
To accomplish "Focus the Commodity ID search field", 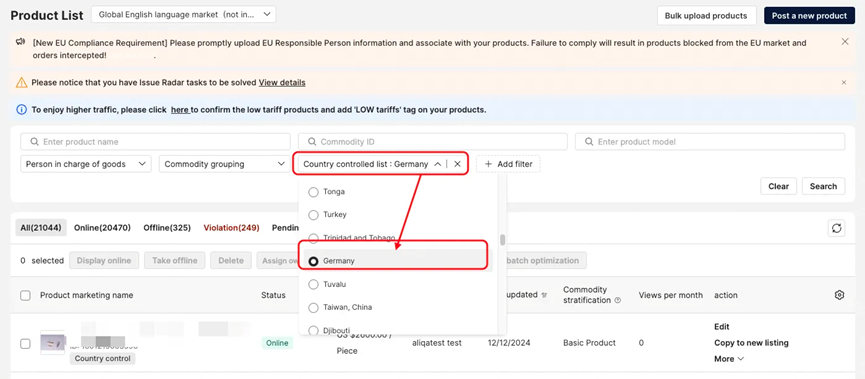I will tap(432, 142).
